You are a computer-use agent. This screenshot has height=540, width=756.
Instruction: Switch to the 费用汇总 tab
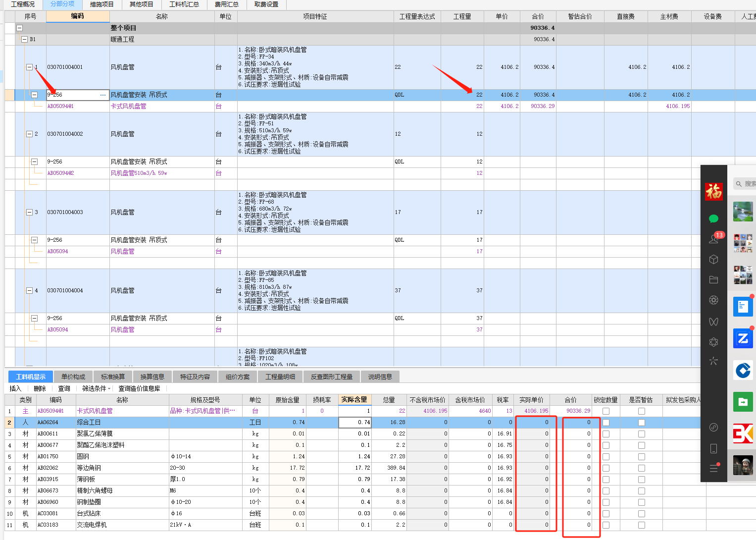[x=226, y=4]
